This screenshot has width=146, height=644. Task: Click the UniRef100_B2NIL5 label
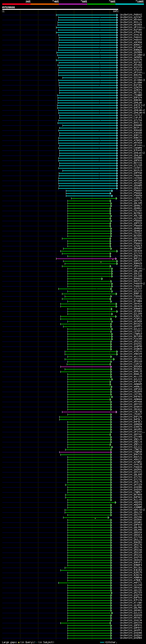[x=131, y=316]
